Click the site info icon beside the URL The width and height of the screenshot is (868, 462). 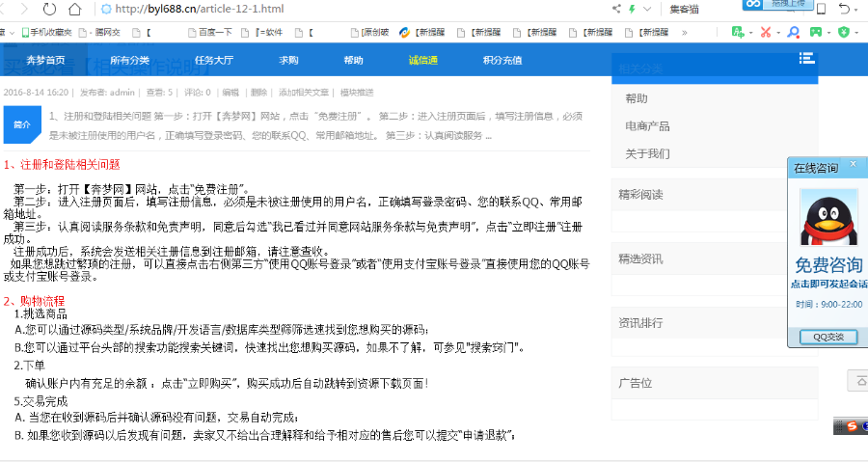[106, 9]
